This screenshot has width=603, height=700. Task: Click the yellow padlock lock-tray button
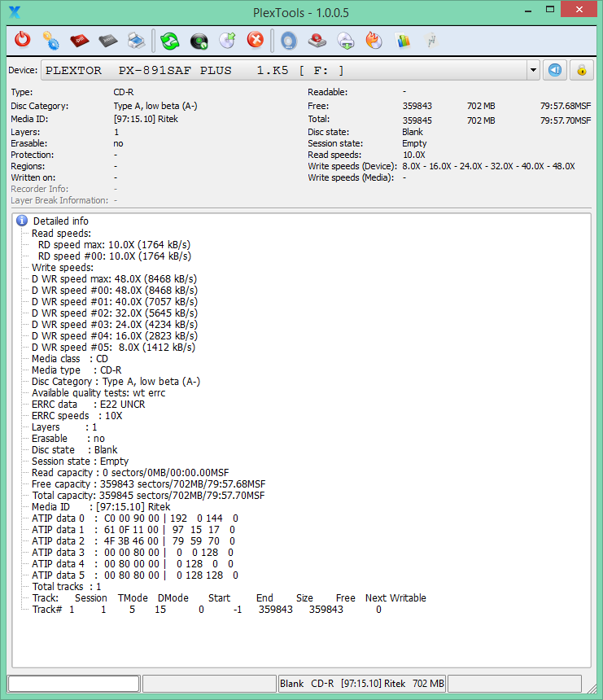point(582,70)
